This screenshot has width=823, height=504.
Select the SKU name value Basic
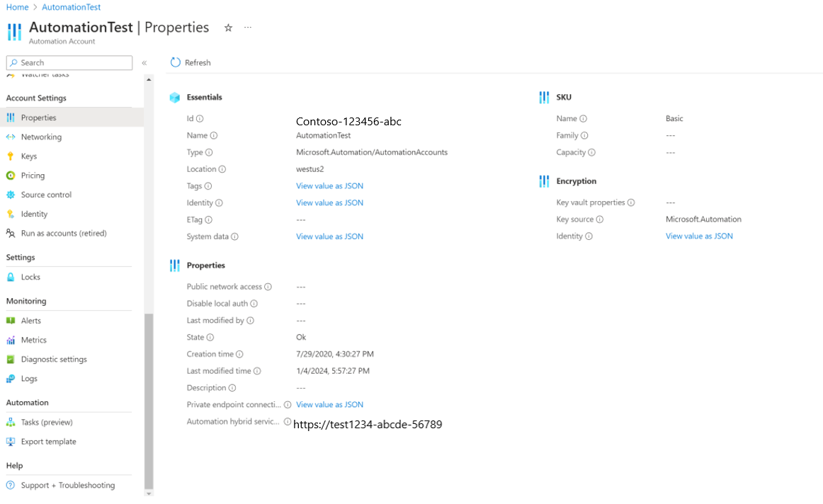click(674, 118)
